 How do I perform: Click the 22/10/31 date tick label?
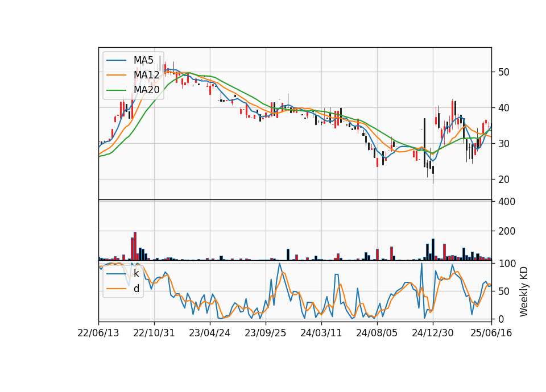154,333
